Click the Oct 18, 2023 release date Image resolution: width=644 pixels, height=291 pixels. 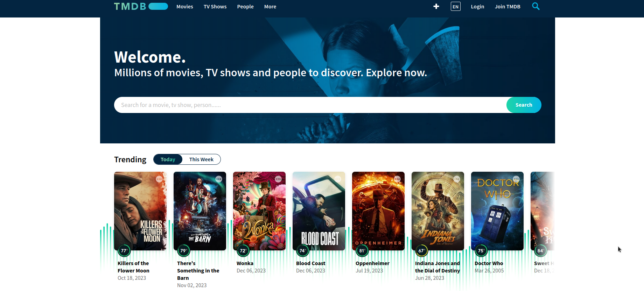click(132, 278)
